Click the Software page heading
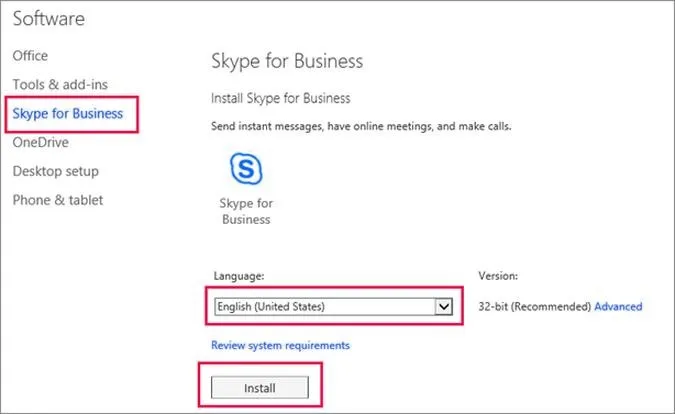Viewport: 675px width, 414px height. point(49,19)
